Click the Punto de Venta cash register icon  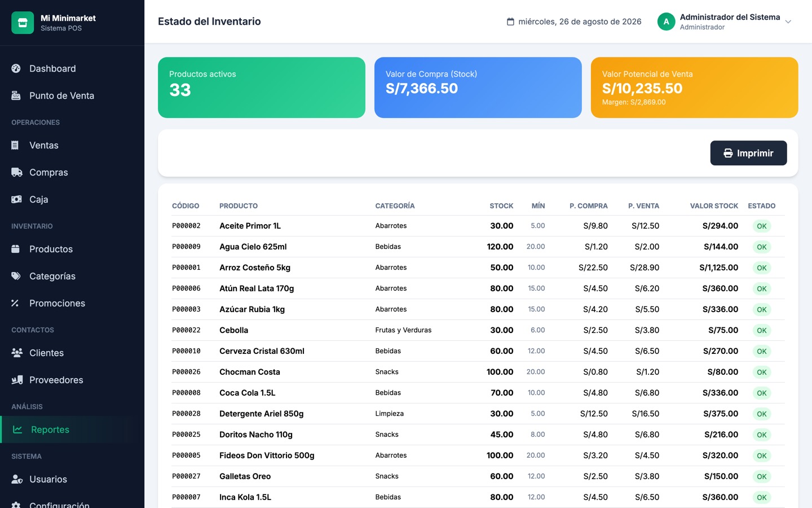(x=16, y=95)
